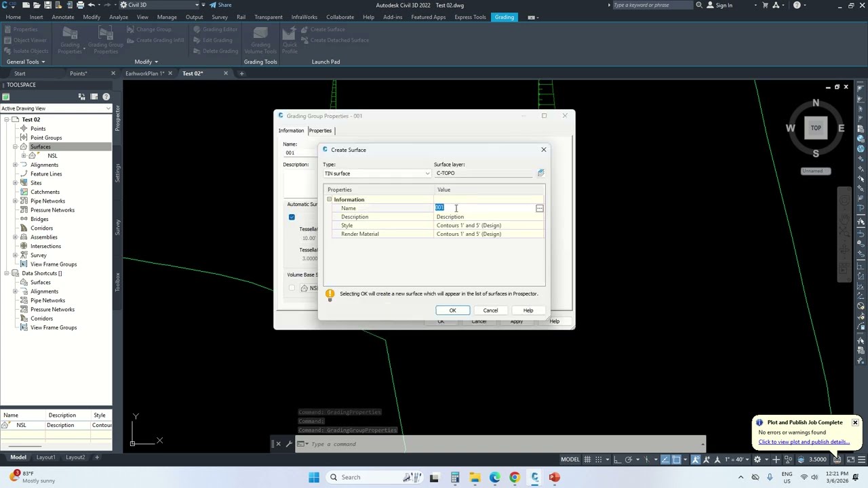The width and height of the screenshot is (868, 488).
Task: Click the surface layer picker icon next to C-TOPO
Action: pos(540,174)
